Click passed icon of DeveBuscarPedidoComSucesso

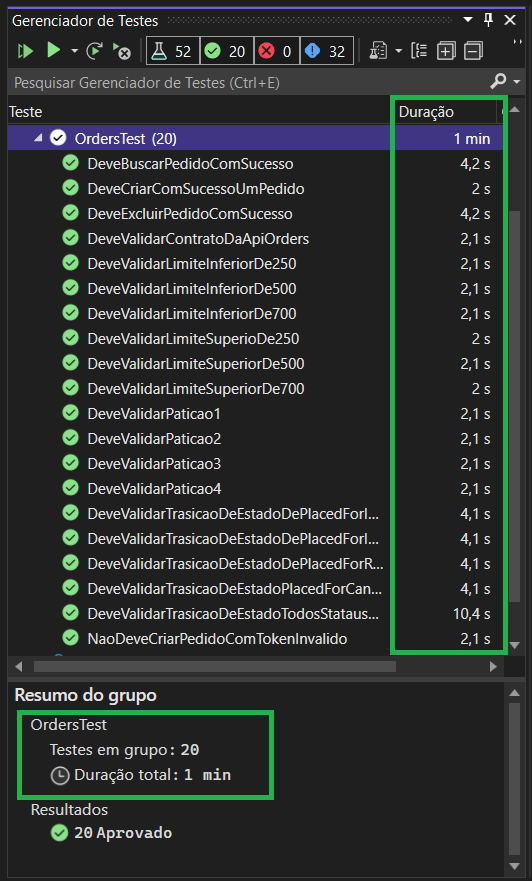coord(70,163)
